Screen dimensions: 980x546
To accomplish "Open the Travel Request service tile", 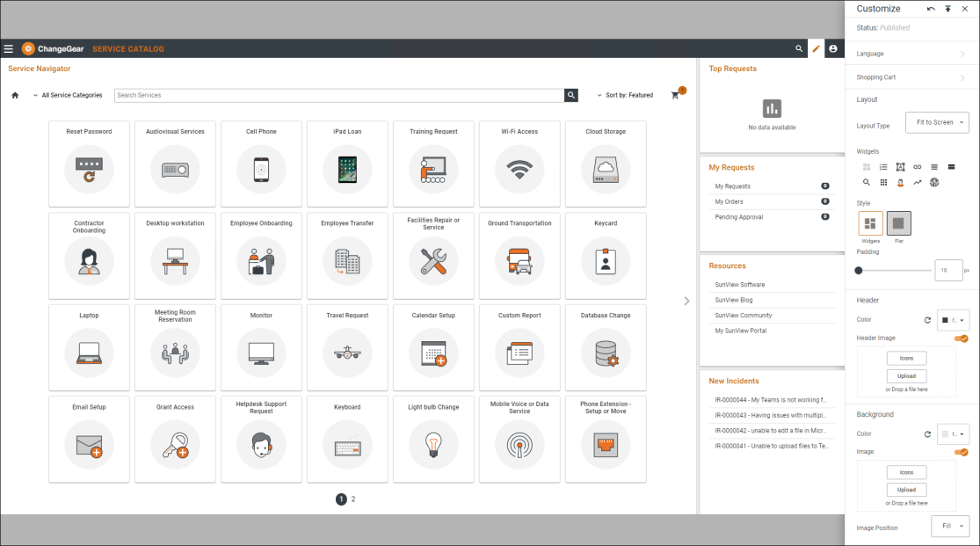I will point(347,348).
